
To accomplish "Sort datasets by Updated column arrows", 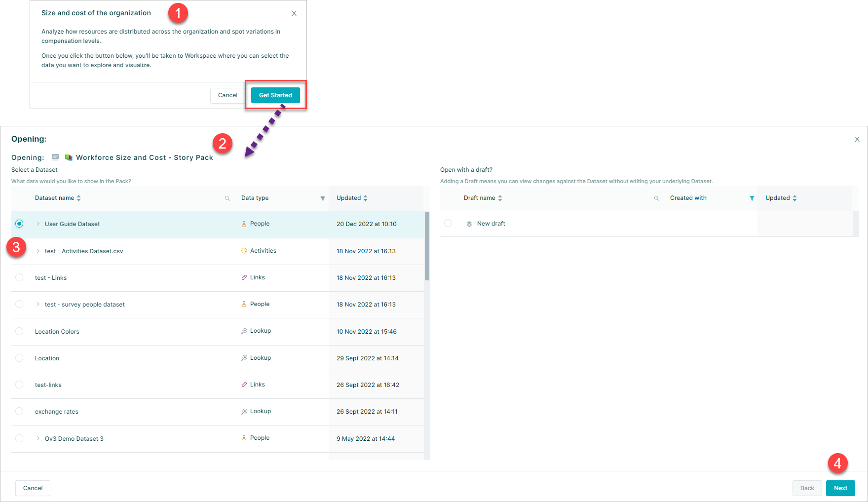I will point(365,198).
